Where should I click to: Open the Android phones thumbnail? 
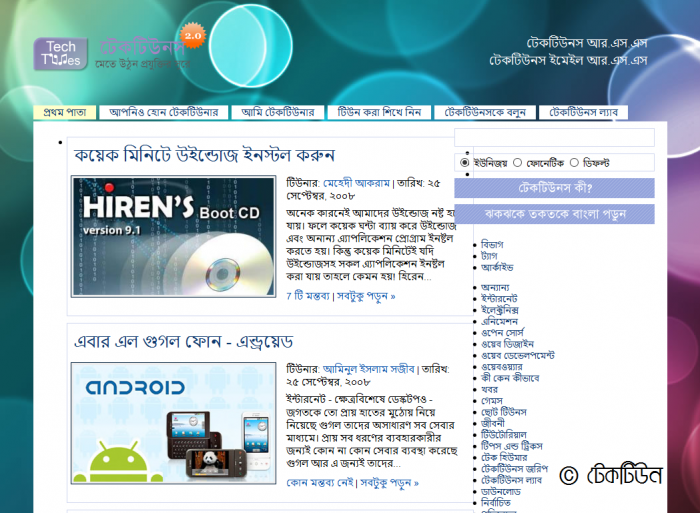click(174, 423)
